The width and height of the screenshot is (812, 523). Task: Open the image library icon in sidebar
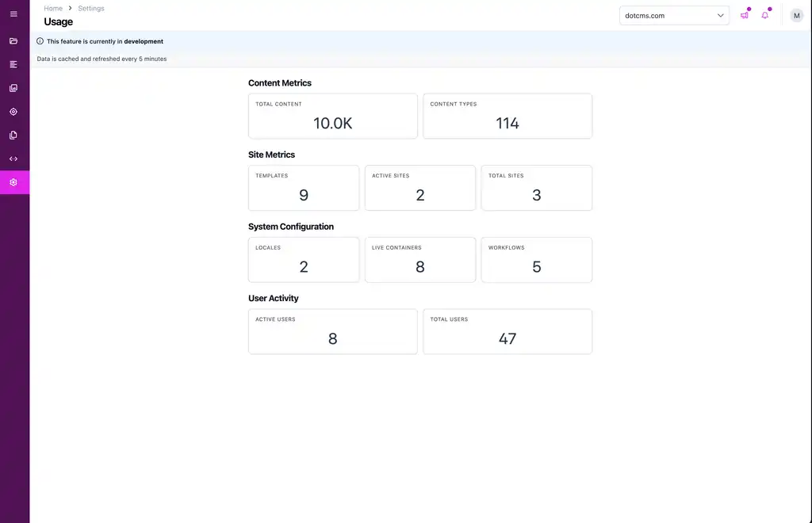13,88
